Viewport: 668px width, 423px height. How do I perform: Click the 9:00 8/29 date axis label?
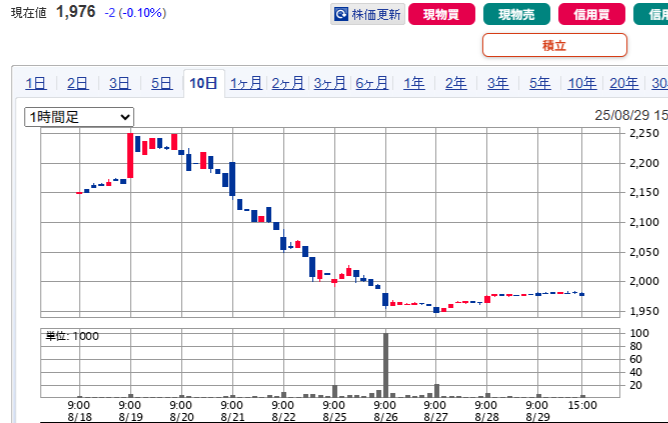(537, 411)
